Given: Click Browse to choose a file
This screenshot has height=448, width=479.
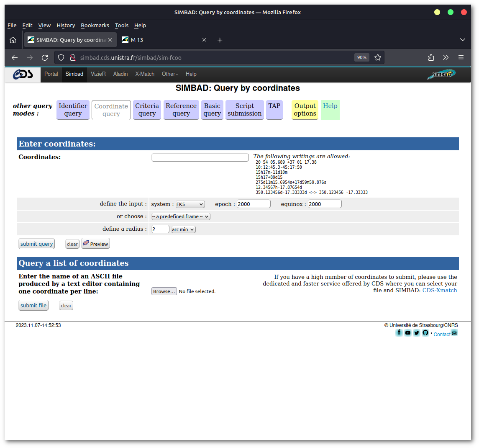Looking at the screenshot, I should 164,291.
